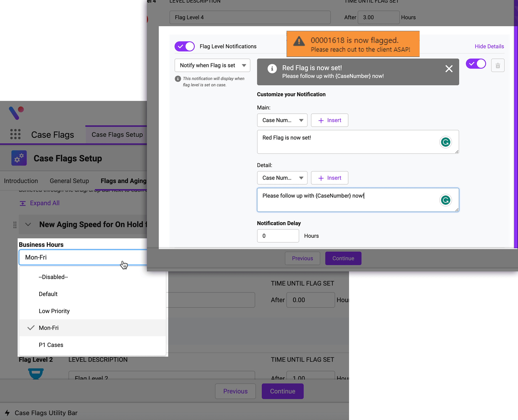
Task: Click the blue funnel icon under Flag Level 2
Action: (x=36, y=374)
